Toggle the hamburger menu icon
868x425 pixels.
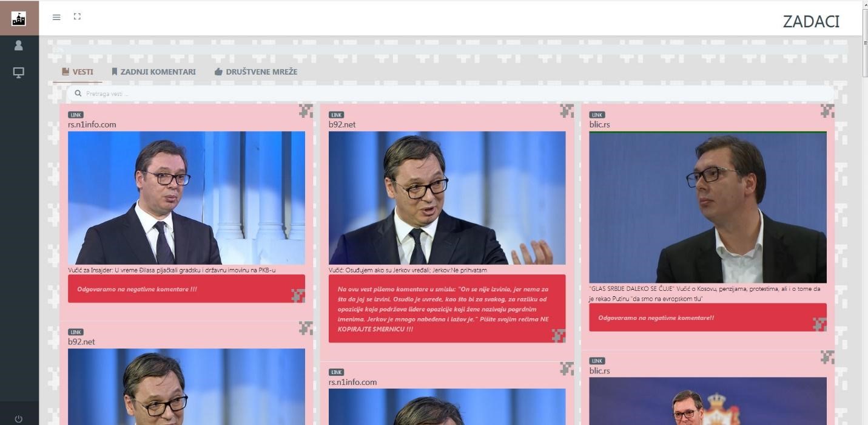pos(56,17)
